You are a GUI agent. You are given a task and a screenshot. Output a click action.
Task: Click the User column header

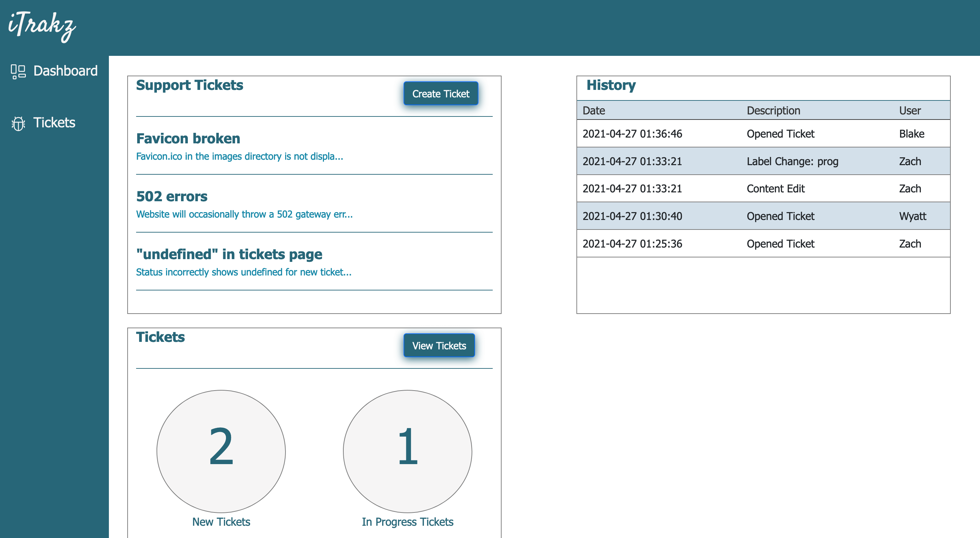click(910, 110)
